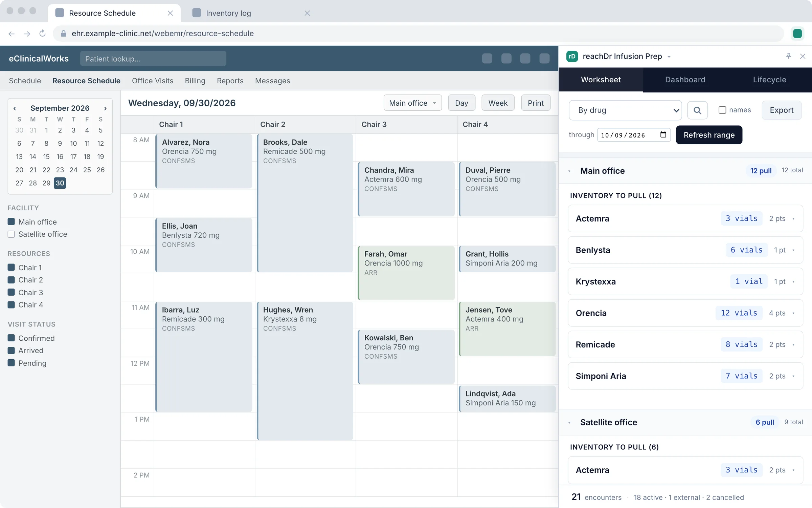This screenshot has width=812, height=508.
Task: Open the Lindqvist, Ada Simponi Aria appointment
Action: pyautogui.click(x=507, y=399)
